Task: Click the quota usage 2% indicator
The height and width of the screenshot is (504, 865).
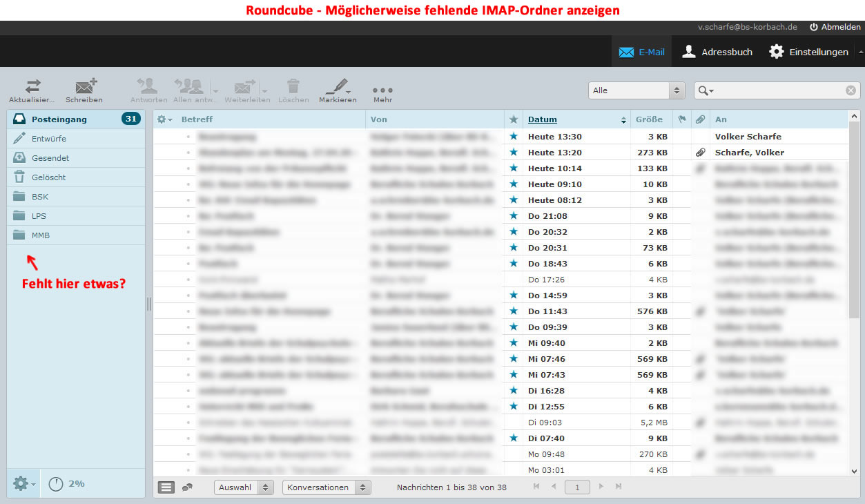Action: coord(67,484)
